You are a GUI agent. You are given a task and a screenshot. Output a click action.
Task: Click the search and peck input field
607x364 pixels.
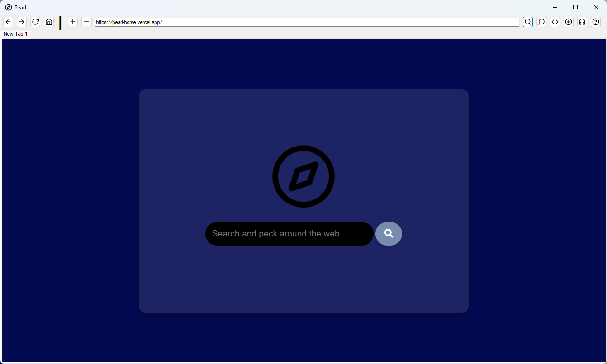pos(289,234)
